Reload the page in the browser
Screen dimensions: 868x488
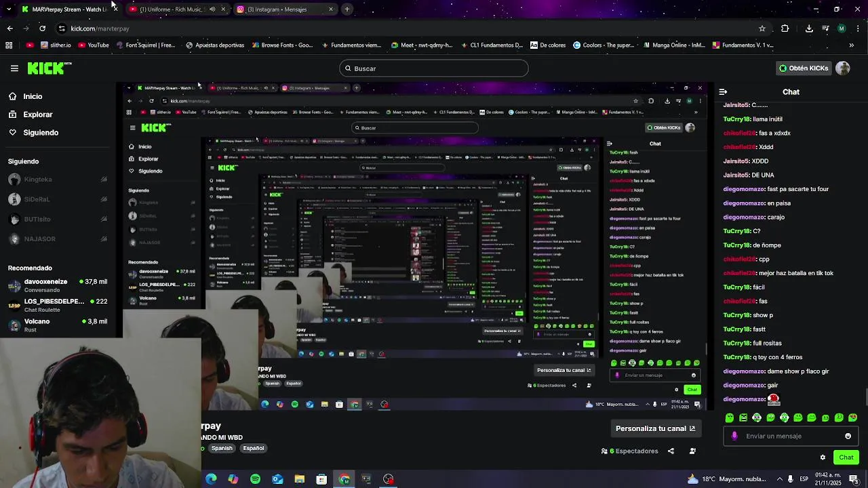tap(43, 28)
